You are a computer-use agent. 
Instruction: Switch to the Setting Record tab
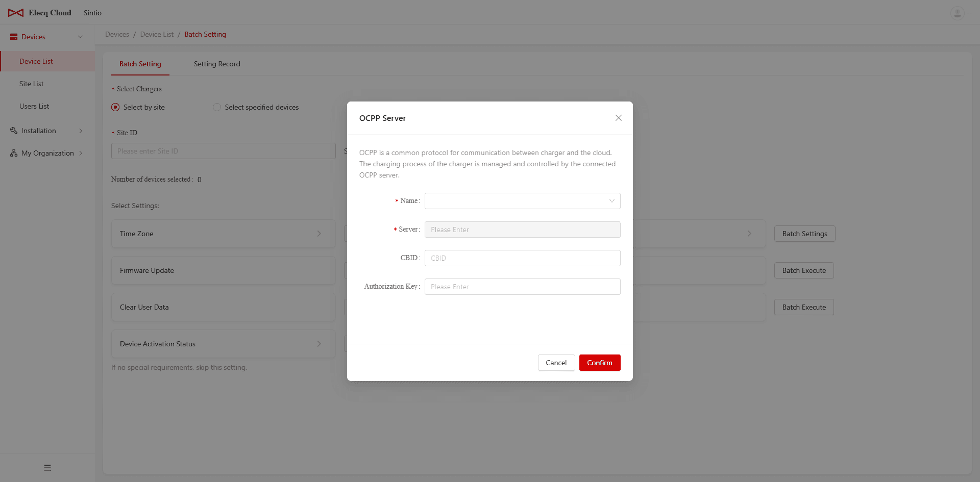point(216,64)
